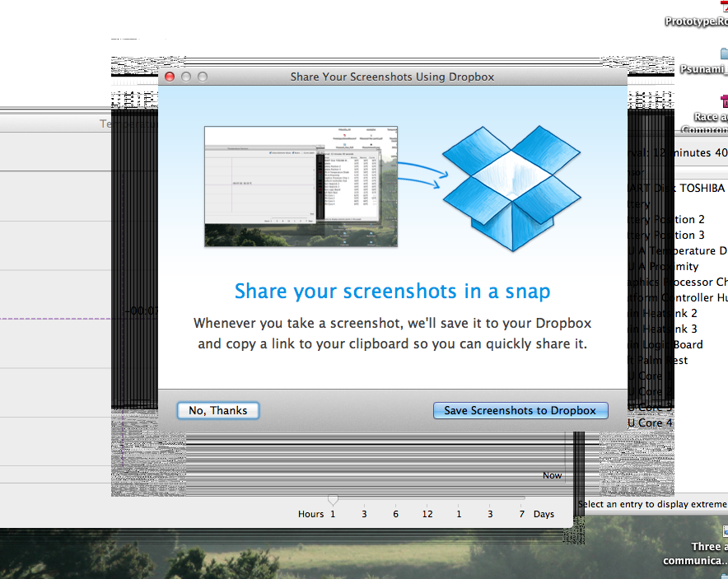Image resolution: width=728 pixels, height=579 pixels.
Task: Select the Graphics Processor Chip row
Action: pos(678,282)
